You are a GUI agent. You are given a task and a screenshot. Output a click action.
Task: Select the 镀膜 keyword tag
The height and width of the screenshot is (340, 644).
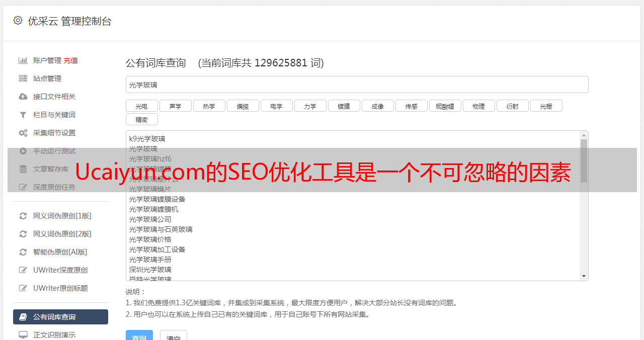pos(344,106)
